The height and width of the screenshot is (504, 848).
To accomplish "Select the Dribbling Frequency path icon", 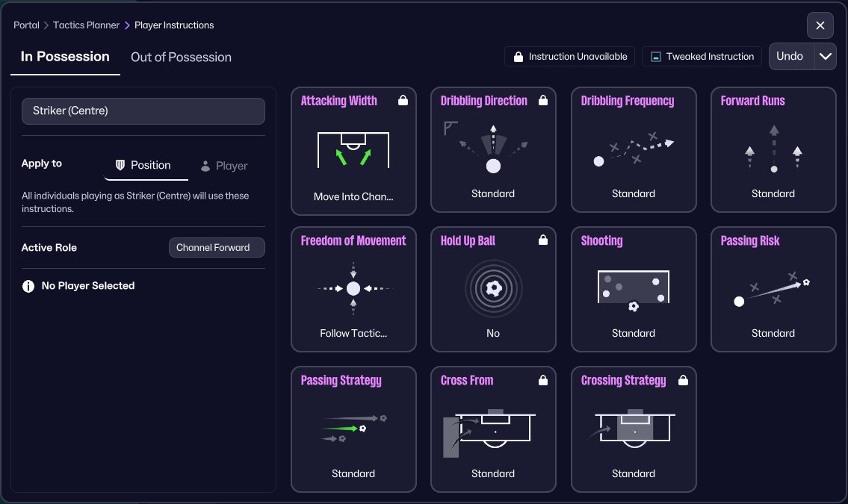I will click(x=634, y=149).
